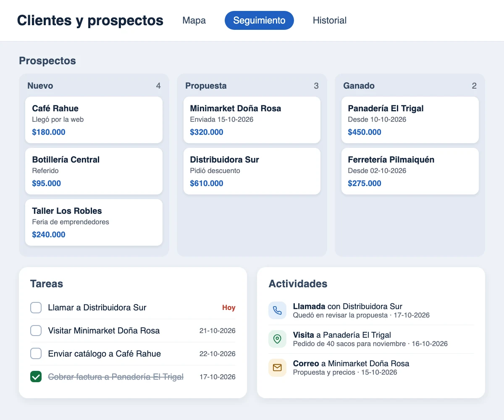Click the phone call activity icon
The width and height of the screenshot is (504, 420).
click(x=277, y=310)
